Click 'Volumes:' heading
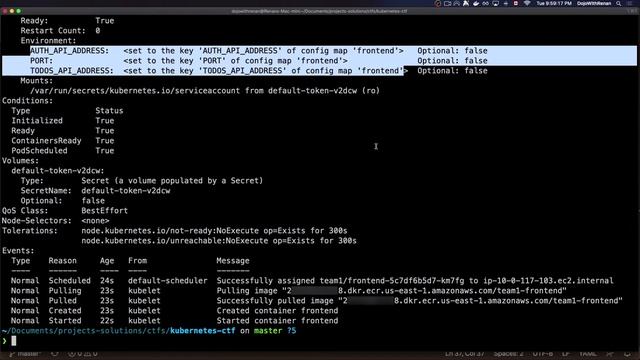640x360 pixels. coord(20,161)
